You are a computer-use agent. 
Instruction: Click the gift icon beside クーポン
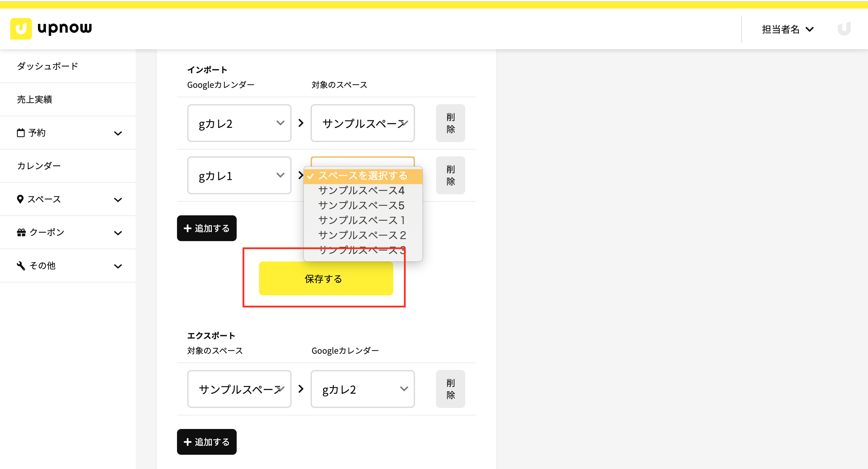coord(21,232)
